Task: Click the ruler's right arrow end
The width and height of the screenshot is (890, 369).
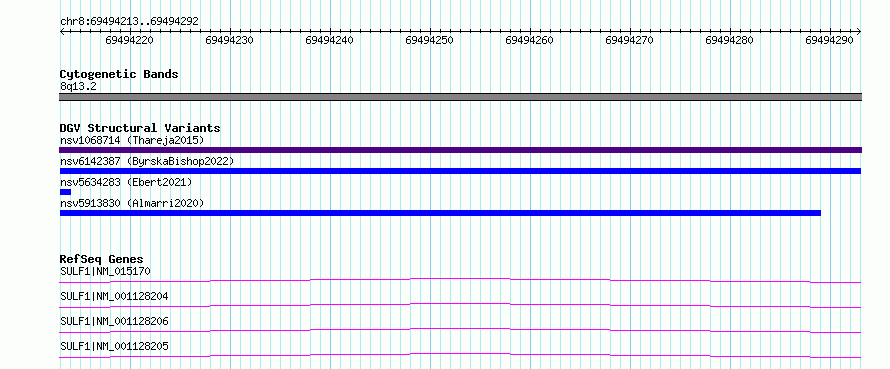Action: [x=859, y=31]
